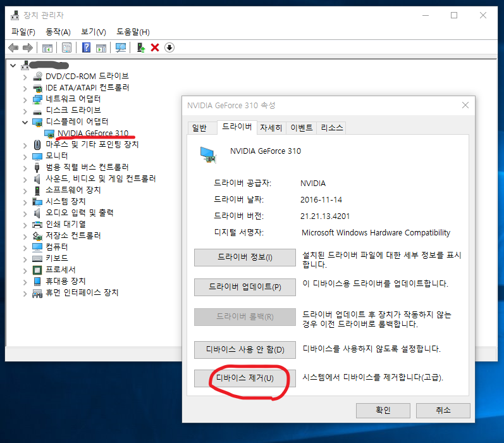Click the 확인 button

383,411
